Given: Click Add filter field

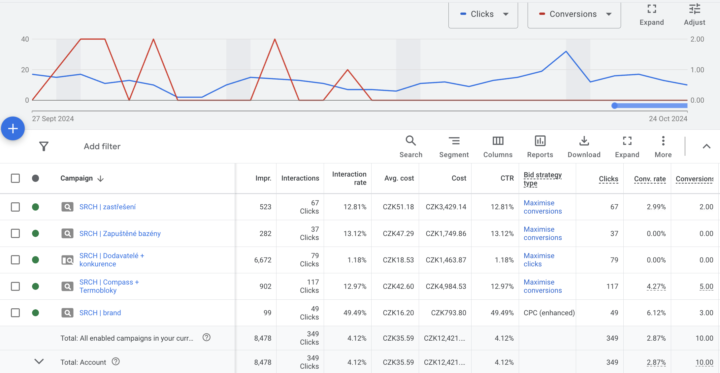Looking at the screenshot, I should (x=102, y=147).
